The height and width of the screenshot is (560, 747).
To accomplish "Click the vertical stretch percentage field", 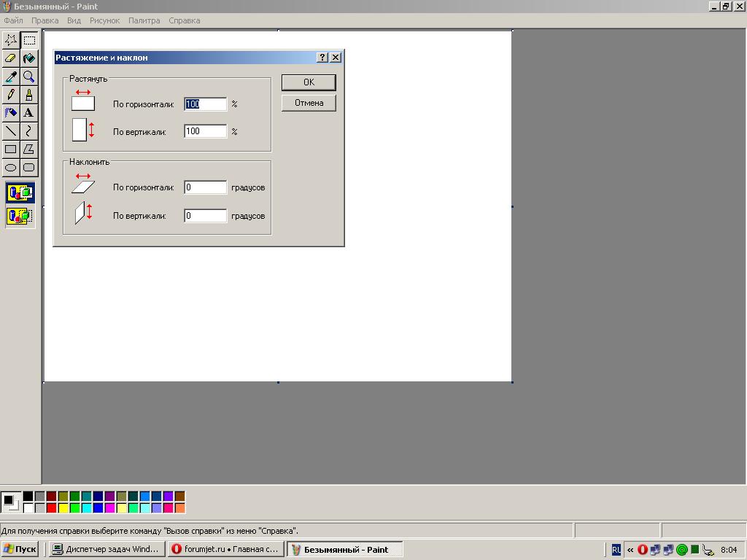I will pos(205,131).
